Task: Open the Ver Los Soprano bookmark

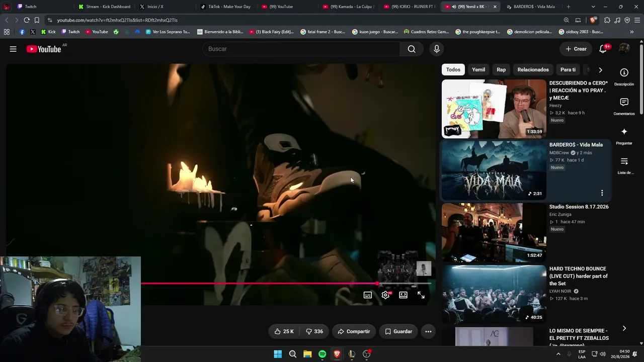Action: coord(168,32)
